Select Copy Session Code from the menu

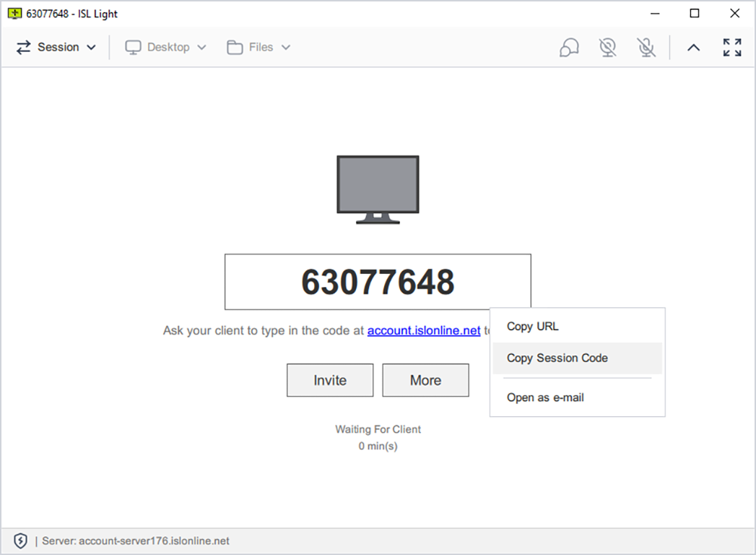pos(557,358)
